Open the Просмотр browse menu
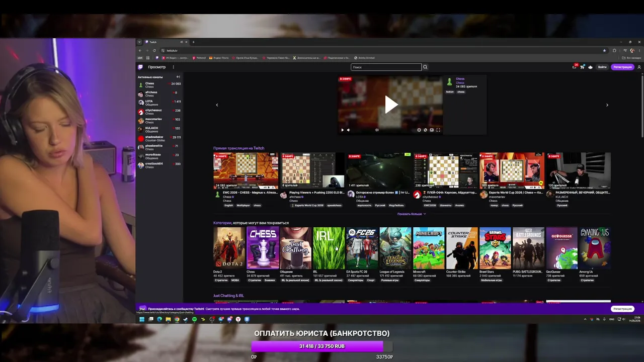This screenshot has width=644, height=362. [157, 67]
